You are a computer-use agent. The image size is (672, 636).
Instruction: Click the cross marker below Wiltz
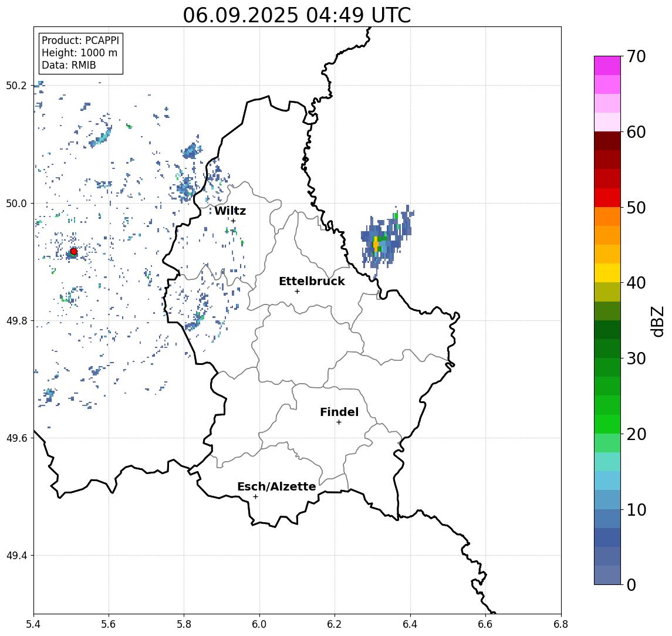(233, 221)
